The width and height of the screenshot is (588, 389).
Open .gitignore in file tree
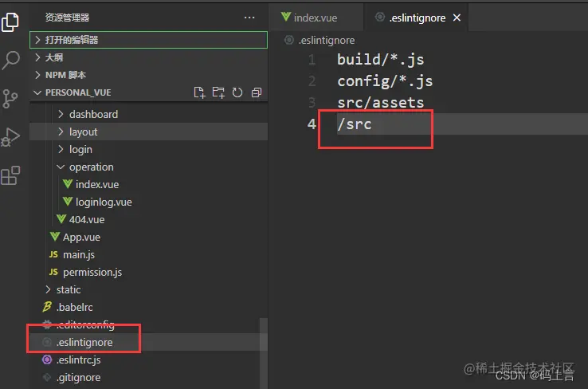(x=148, y=377)
